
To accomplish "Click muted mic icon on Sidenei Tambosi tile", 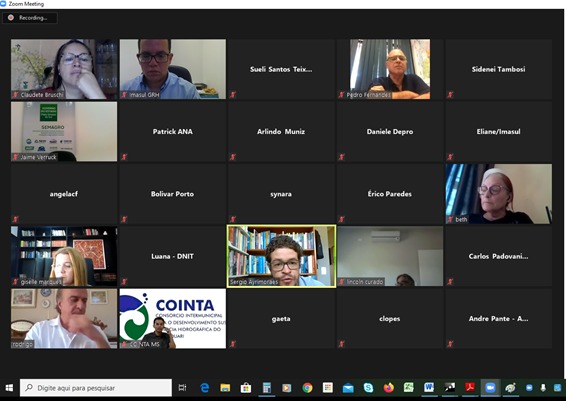I will click(x=450, y=95).
